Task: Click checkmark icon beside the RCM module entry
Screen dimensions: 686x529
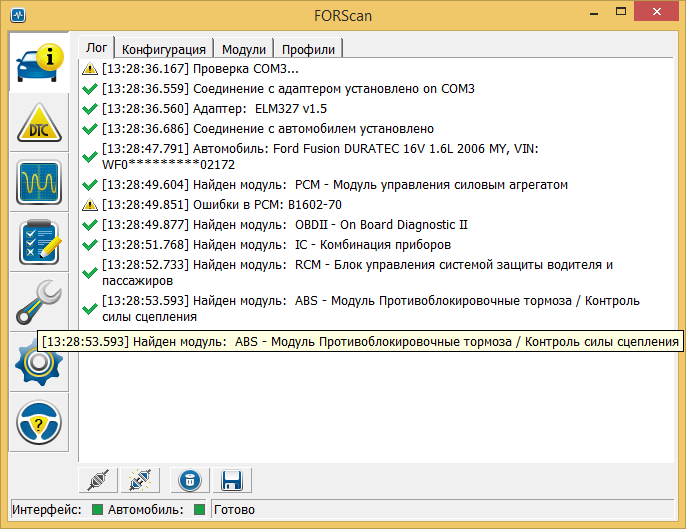Action: point(90,273)
